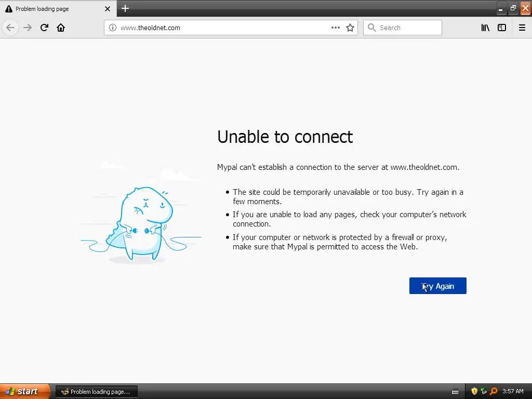The image size is (532, 399).
Task: Open the home page
Action: coord(61,28)
